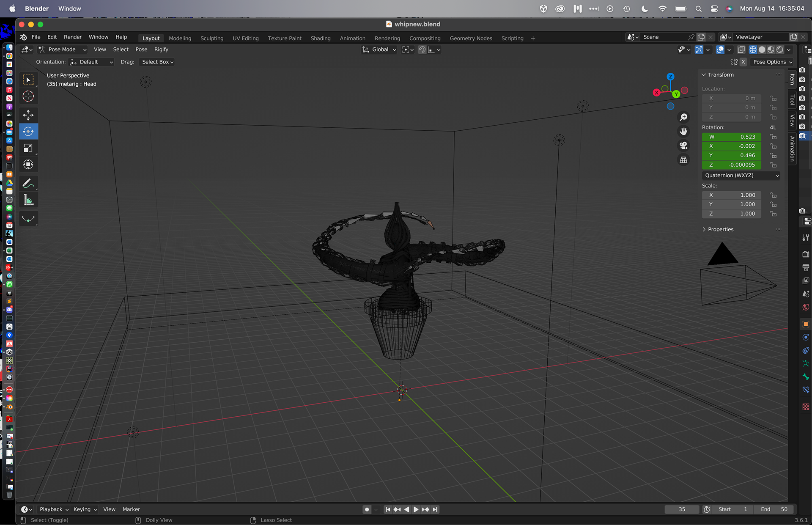
Task: Open the pivot point dropdown
Action: coord(408,49)
